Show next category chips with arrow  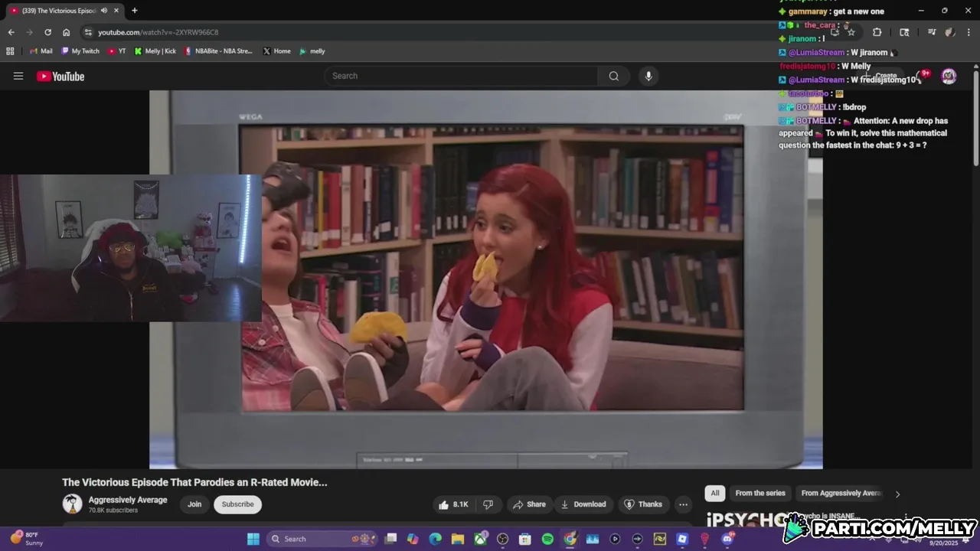[897, 494]
